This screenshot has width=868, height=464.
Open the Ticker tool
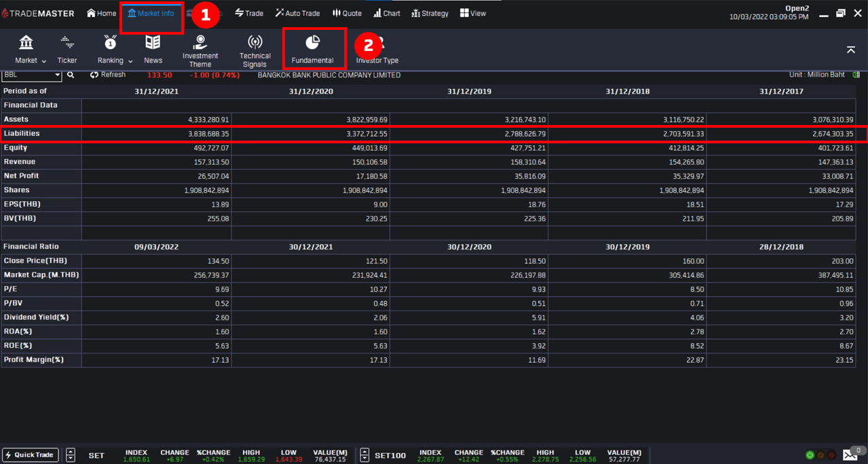click(x=67, y=49)
